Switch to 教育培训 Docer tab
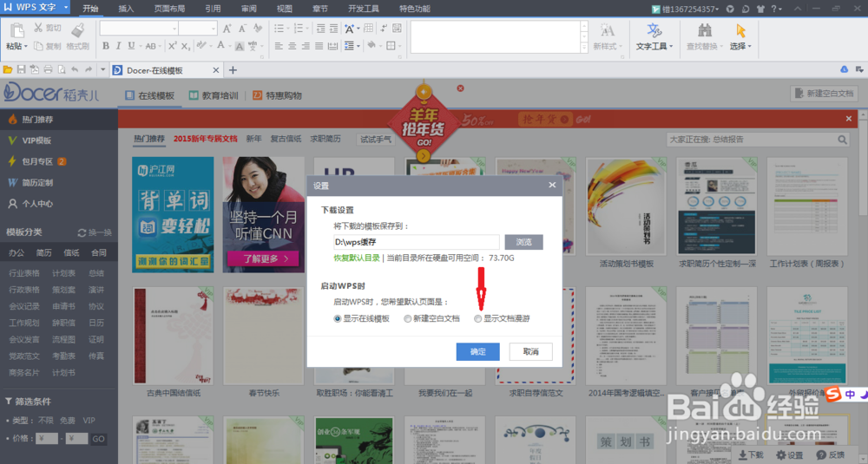Screen dimensions: 868x464 click(214, 95)
